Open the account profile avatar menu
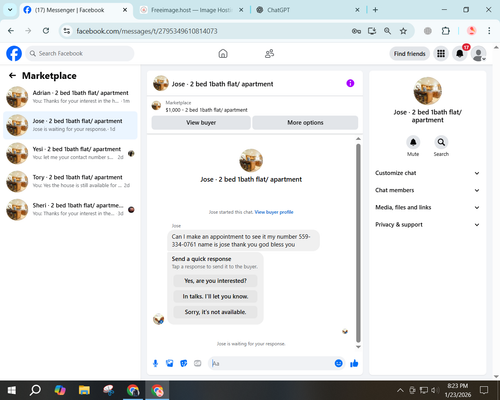This screenshot has height=400, width=500. pyautogui.click(x=479, y=54)
